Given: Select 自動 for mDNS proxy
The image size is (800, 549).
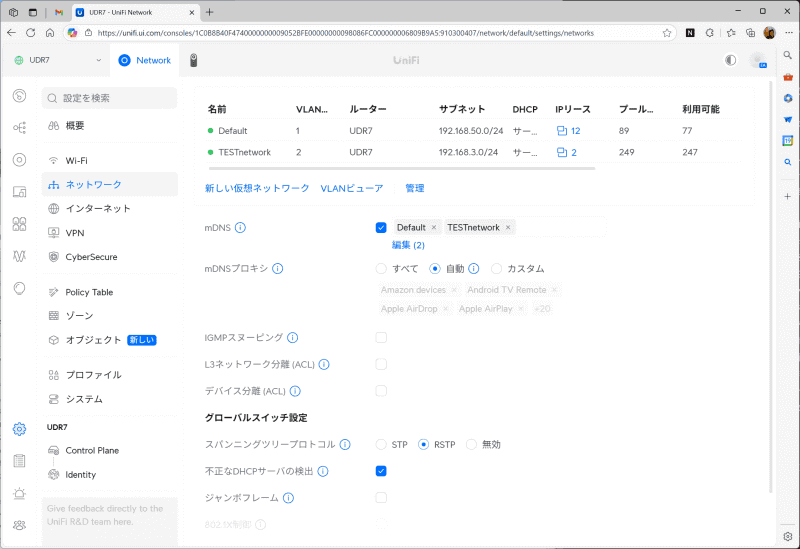Looking at the screenshot, I should pos(435,268).
